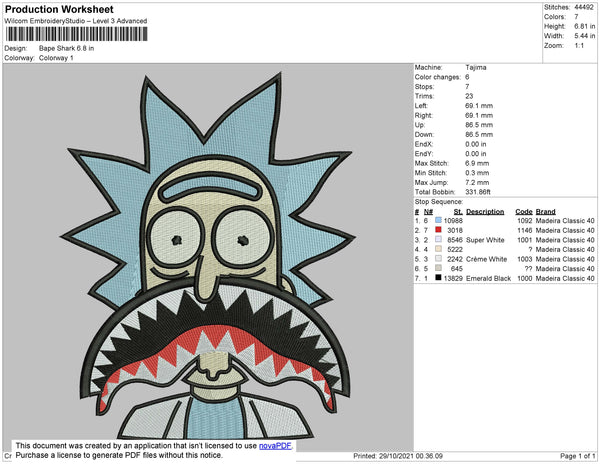The image size is (600, 464).
Task: Click the 'Stop Sequence:' label
Action: click(x=439, y=202)
